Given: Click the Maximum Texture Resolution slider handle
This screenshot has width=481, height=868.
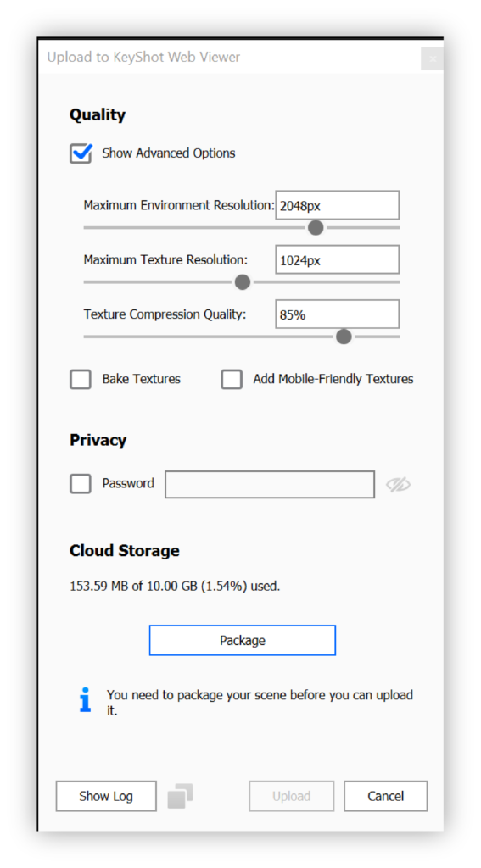Looking at the screenshot, I should pos(242,282).
